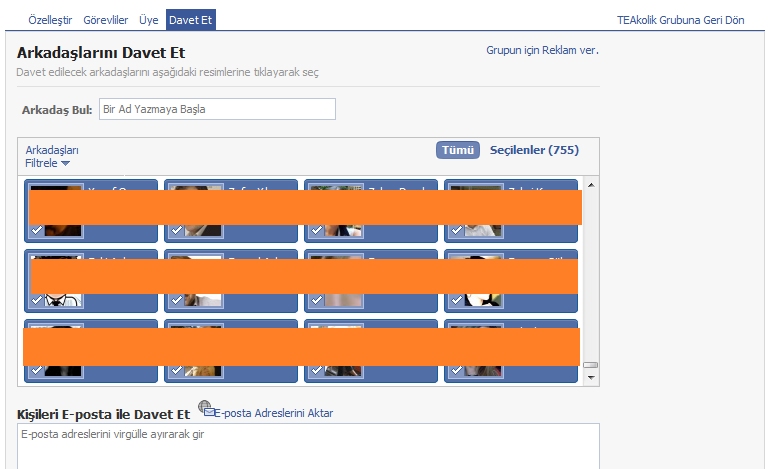
Task: Focus the Arkadaş Bul search field
Action: [x=217, y=109]
